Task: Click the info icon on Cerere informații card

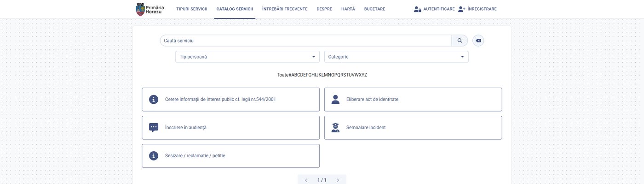Action: tap(154, 100)
